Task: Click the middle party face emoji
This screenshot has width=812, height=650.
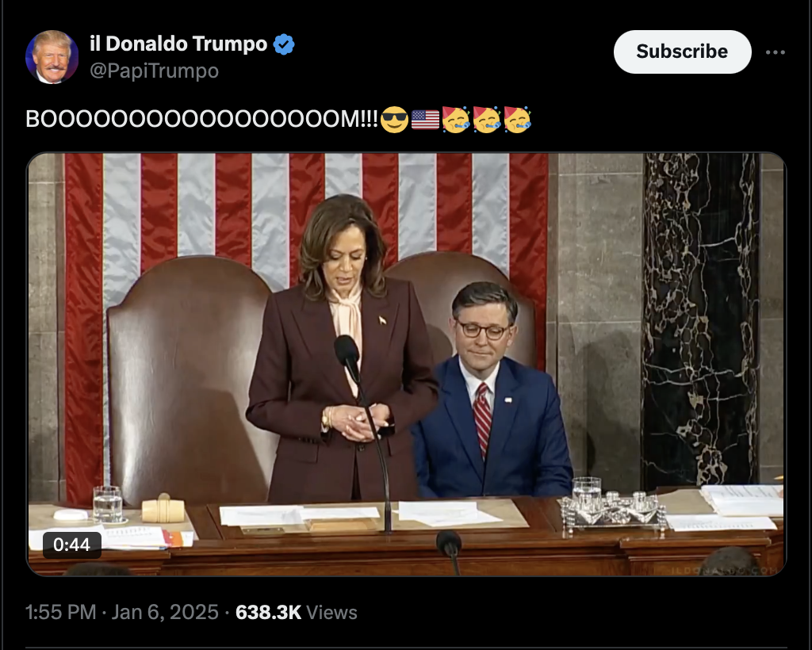Action: click(x=487, y=120)
